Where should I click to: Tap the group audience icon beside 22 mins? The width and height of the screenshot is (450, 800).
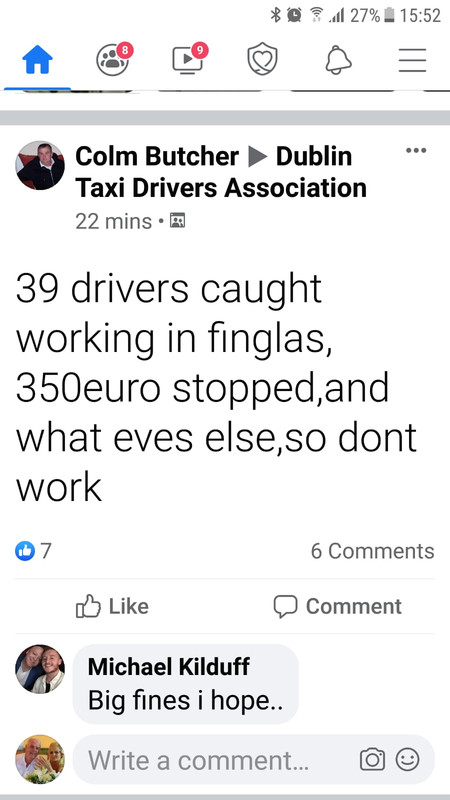[177, 220]
